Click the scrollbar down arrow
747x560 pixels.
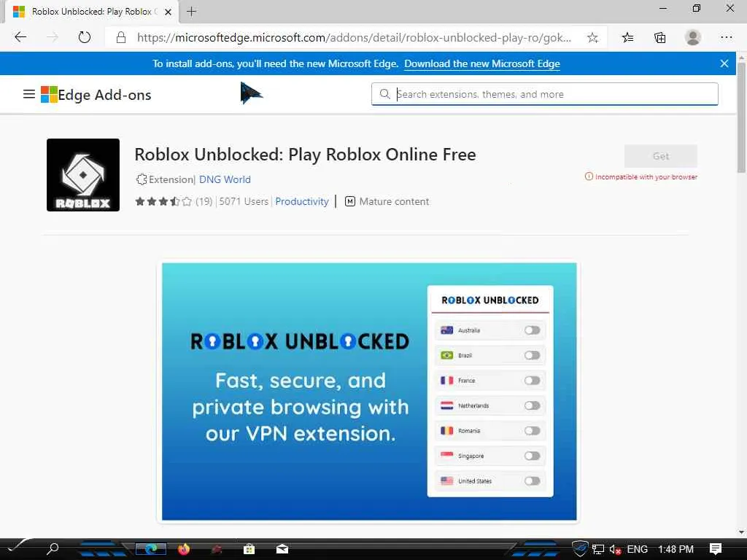[x=741, y=532]
